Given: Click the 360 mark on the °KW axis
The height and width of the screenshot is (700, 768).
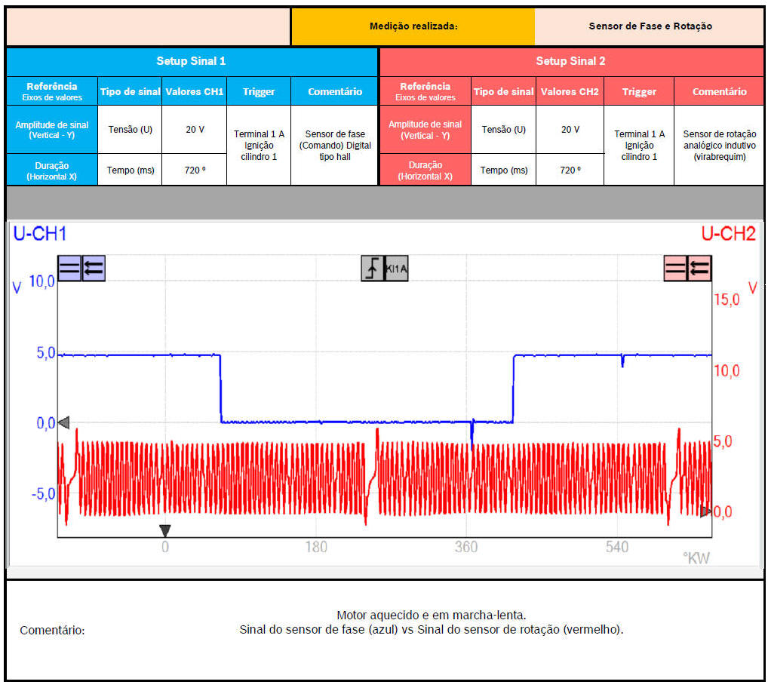Looking at the screenshot, I should click(466, 547).
